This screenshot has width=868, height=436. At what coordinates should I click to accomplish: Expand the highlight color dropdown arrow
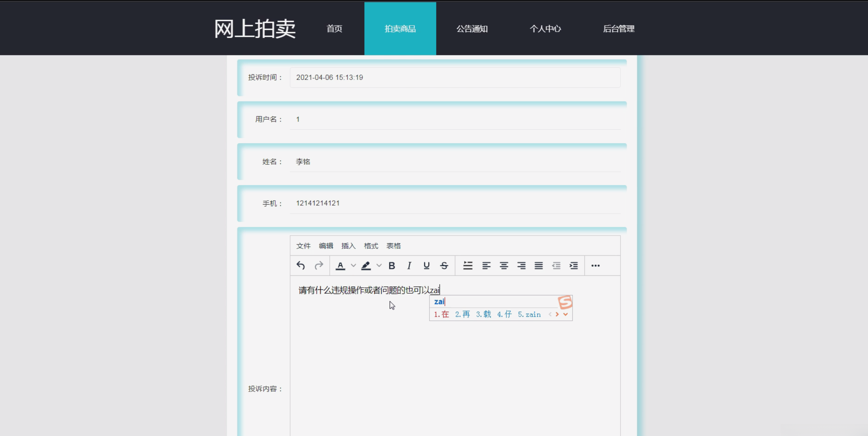[x=379, y=266]
